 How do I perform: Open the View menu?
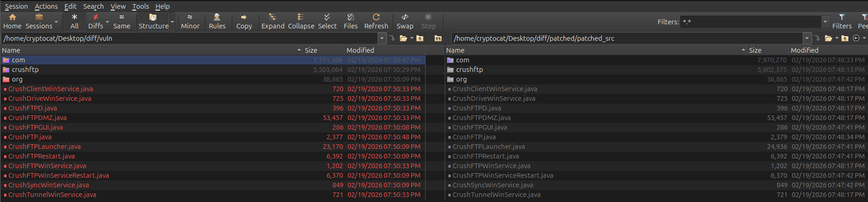point(118,6)
